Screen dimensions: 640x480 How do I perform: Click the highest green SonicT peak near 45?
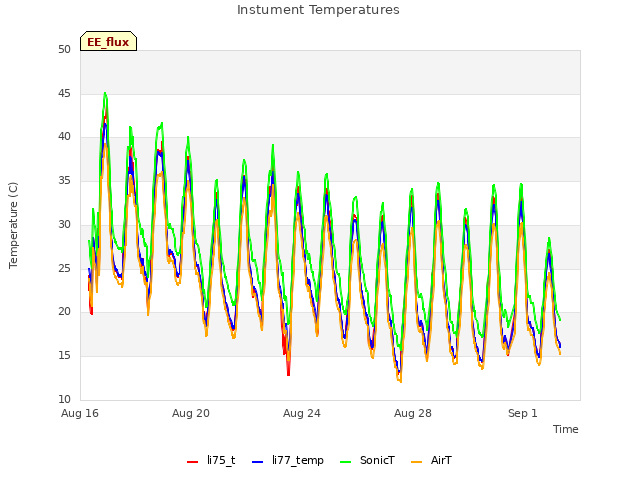point(105,93)
